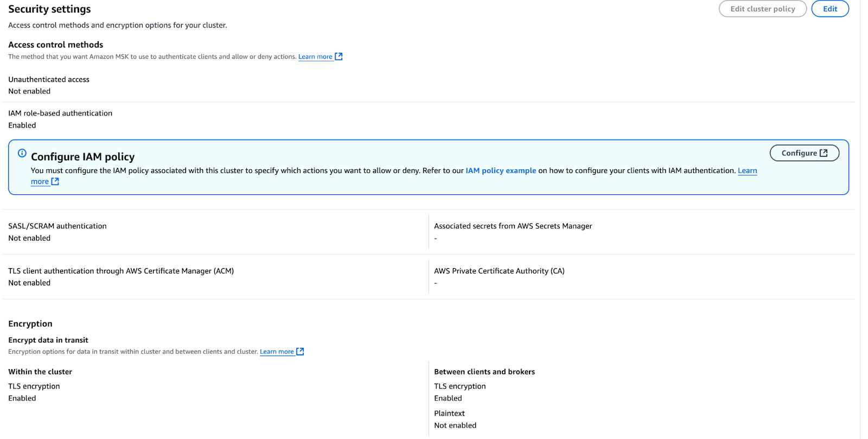Click external link icon after Encryption Learn more

pyautogui.click(x=300, y=352)
